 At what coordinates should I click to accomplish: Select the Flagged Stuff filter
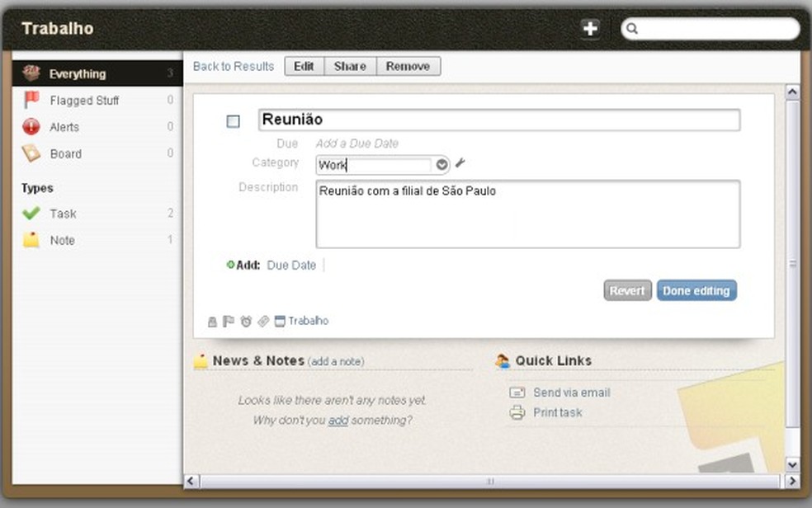click(97, 100)
